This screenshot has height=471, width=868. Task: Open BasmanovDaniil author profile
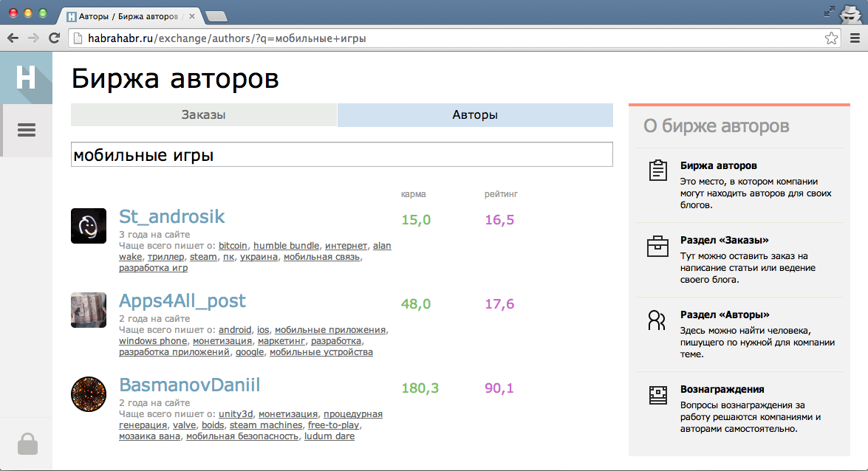coord(189,385)
